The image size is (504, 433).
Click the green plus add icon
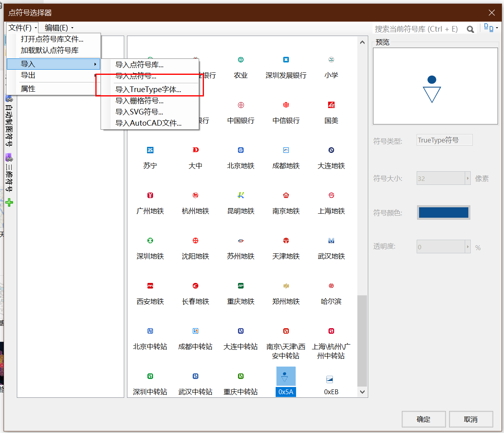point(9,202)
